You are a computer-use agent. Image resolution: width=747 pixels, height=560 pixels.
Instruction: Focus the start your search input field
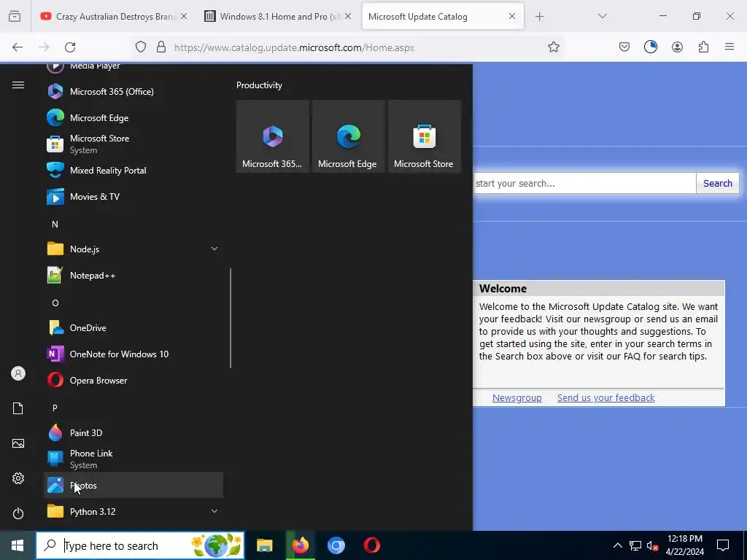(584, 183)
